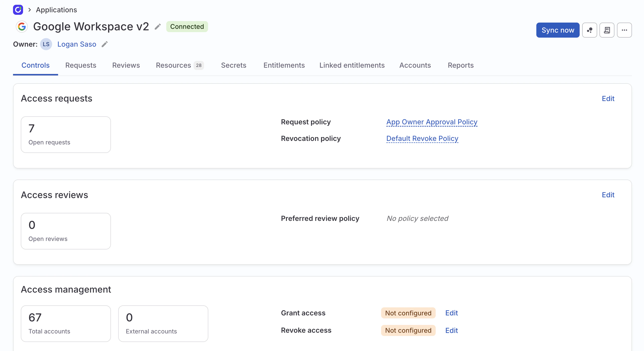Screen dimensions: 644x351
Task: Click the Applications breadcrumb
Action: coord(56,10)
